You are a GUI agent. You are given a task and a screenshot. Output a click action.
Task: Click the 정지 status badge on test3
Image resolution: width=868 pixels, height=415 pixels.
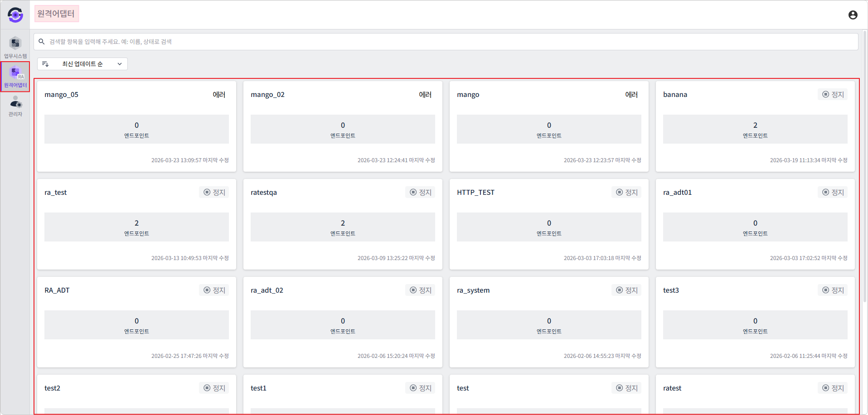click(833, 290)
